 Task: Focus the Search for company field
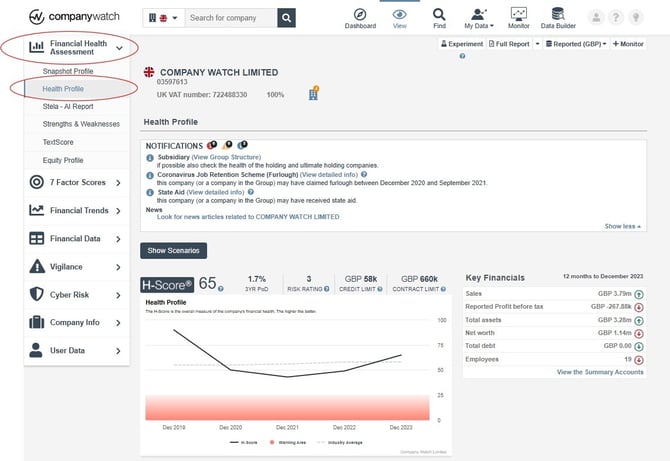click(x=231, y=18)
